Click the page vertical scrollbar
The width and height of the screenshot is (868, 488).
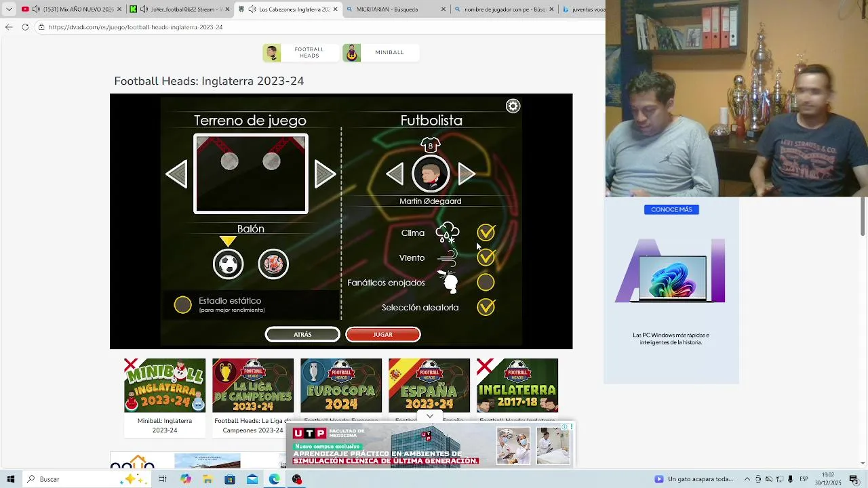pyautogui.click(x=863, y=217)
